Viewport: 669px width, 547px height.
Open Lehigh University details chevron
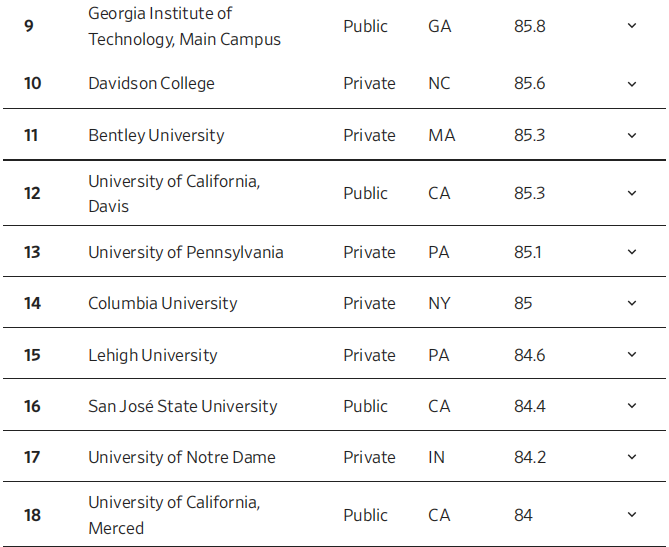pyautogui.click(x=631, y=355)
